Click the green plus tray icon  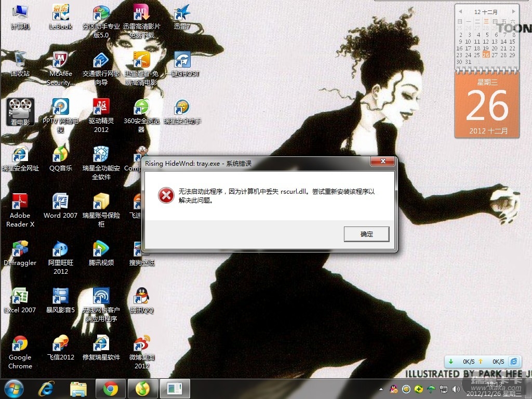pos(419,389)
